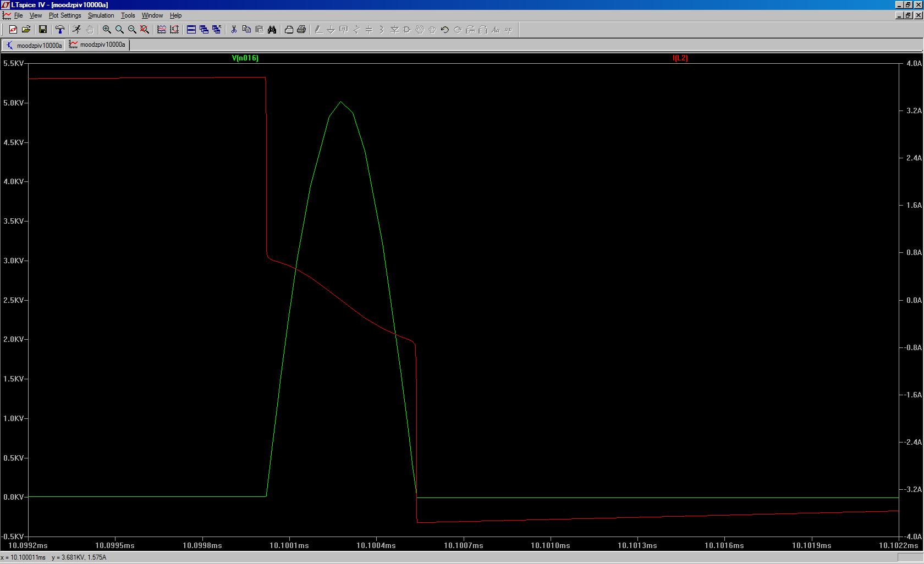
Task: Click the Cut scissors icon
Action: click(x=234, y=30)
